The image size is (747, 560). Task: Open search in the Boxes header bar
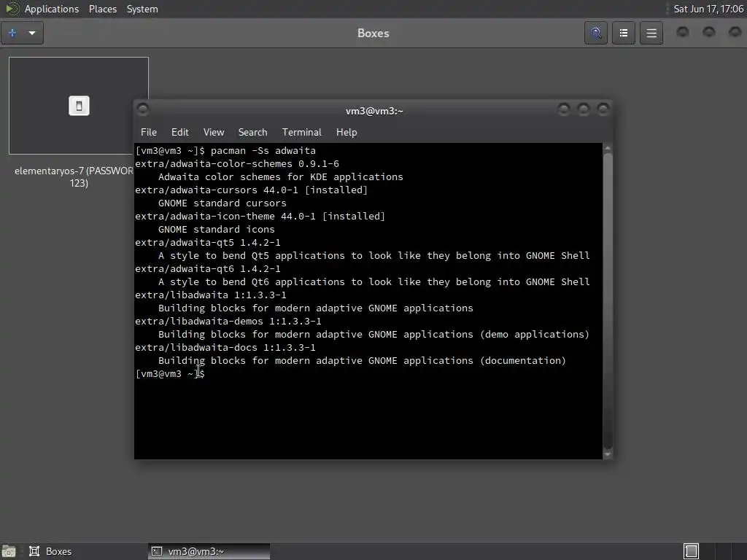coord(596,33)
